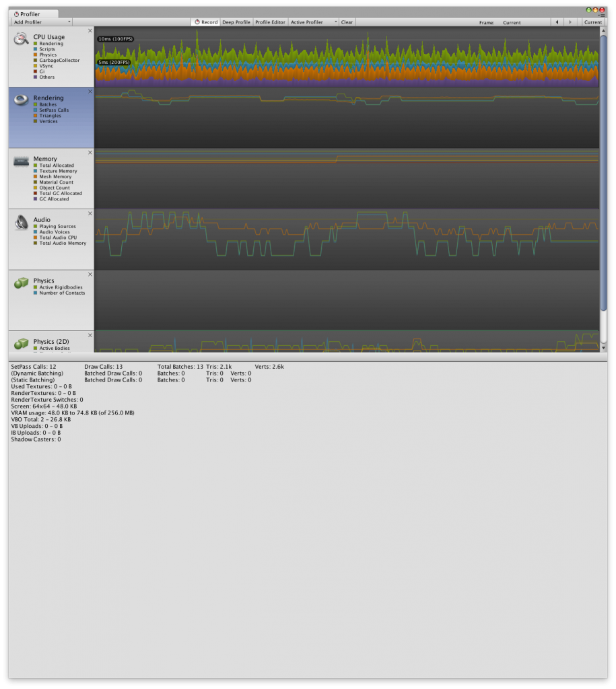The image size is (616, 689).
Task: Toggle Playing Sources audio series
Action: click(35, 226)
